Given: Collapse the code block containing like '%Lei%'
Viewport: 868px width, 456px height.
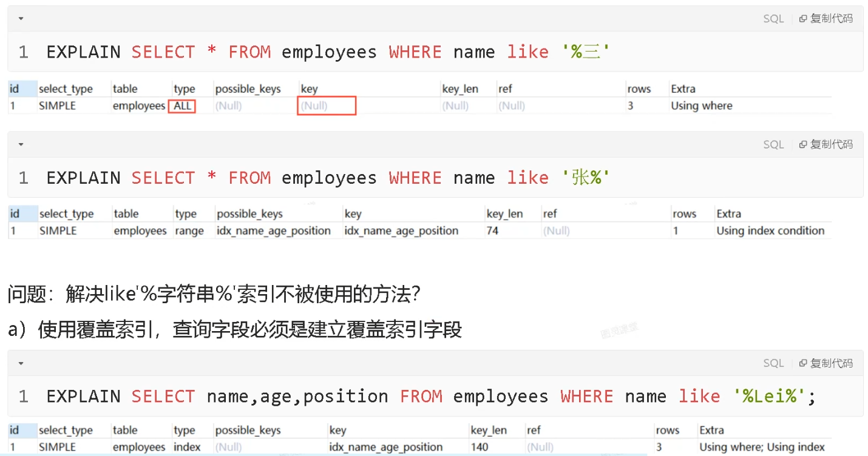Looking at the screenshot, I should coord(21,363).
